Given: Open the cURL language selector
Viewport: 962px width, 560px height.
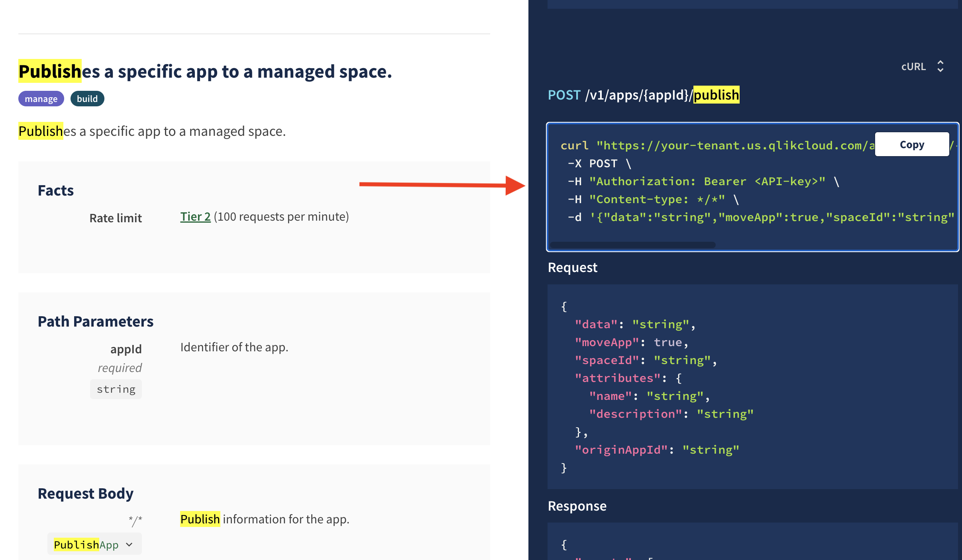Looking at the screenshot, I should [914, 67].
